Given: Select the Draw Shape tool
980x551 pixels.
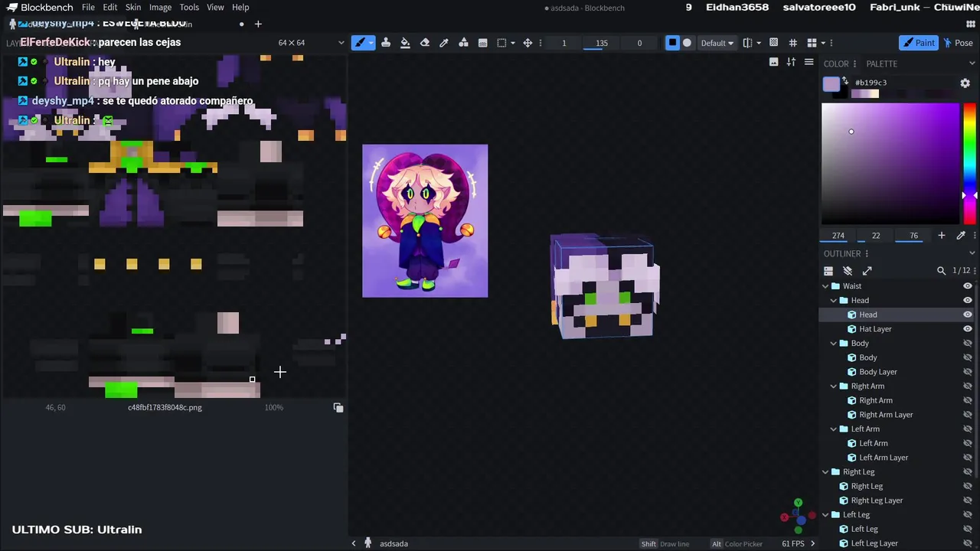Looking at the screenshot, I should coord(463,43).
